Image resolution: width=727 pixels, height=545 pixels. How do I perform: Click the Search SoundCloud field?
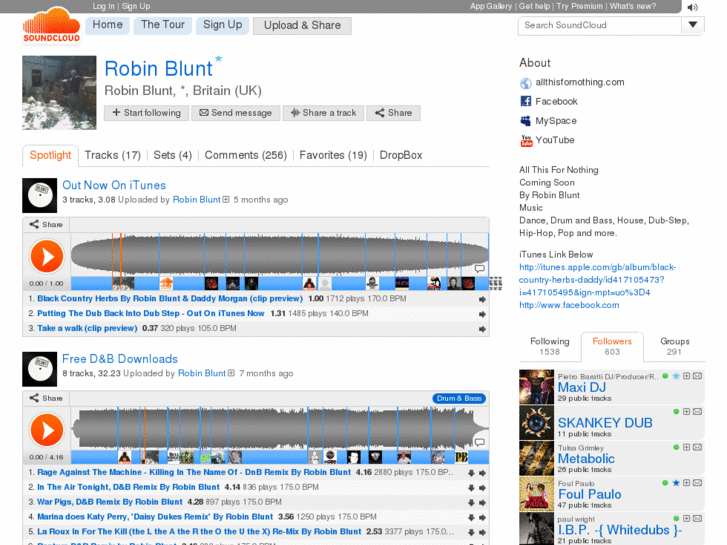(599, 25)
